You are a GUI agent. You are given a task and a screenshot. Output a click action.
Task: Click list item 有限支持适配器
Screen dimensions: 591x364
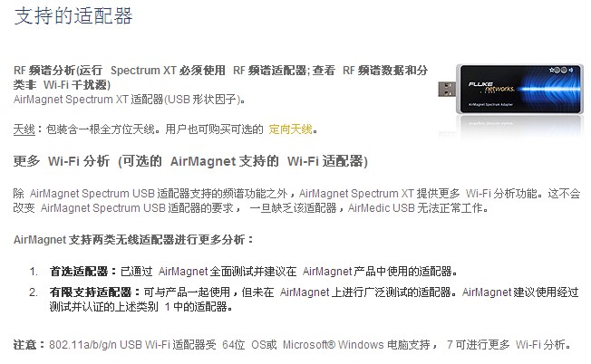pos(314,299)
